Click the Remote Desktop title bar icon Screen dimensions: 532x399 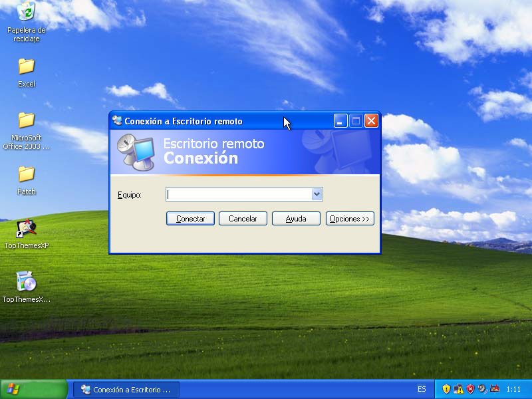coord(118,121)
